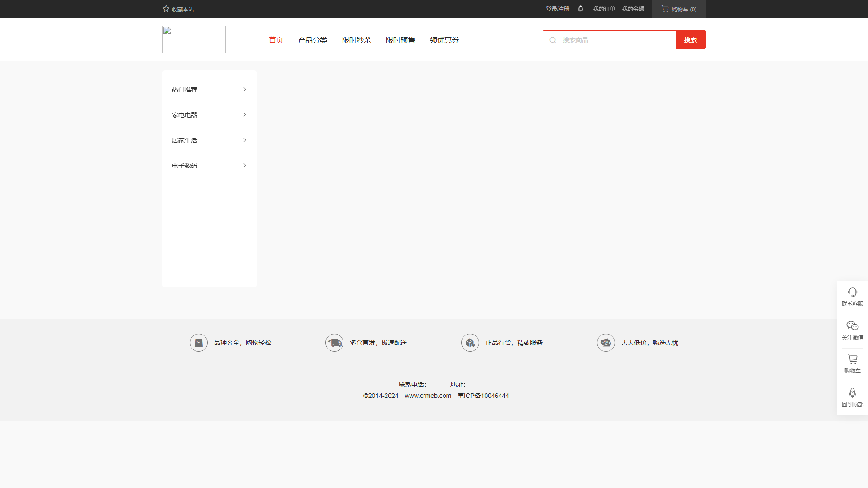Viewport: 868px width, 488px height.
Task: Expand the 居家生活 category arrow
Action: click(x=245, y=140)
